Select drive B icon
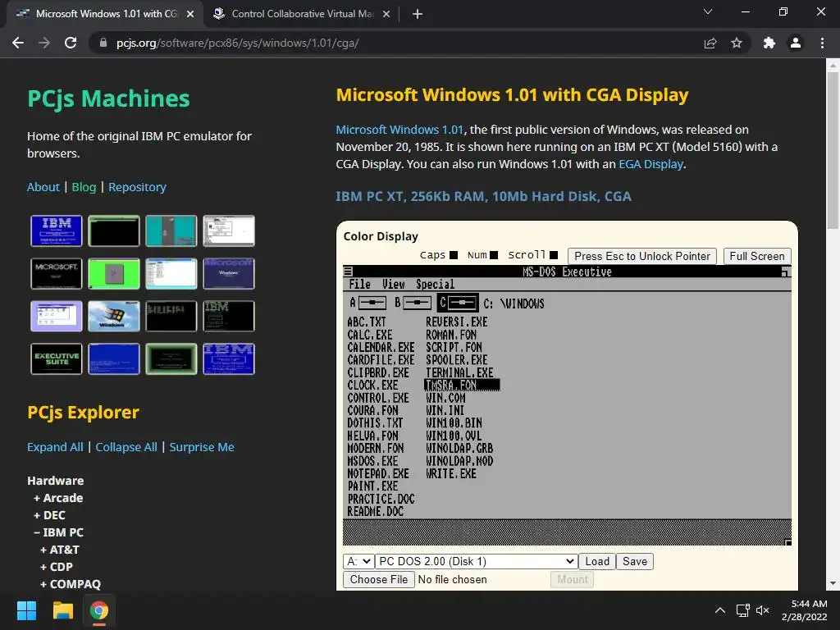 pos(413,304)
